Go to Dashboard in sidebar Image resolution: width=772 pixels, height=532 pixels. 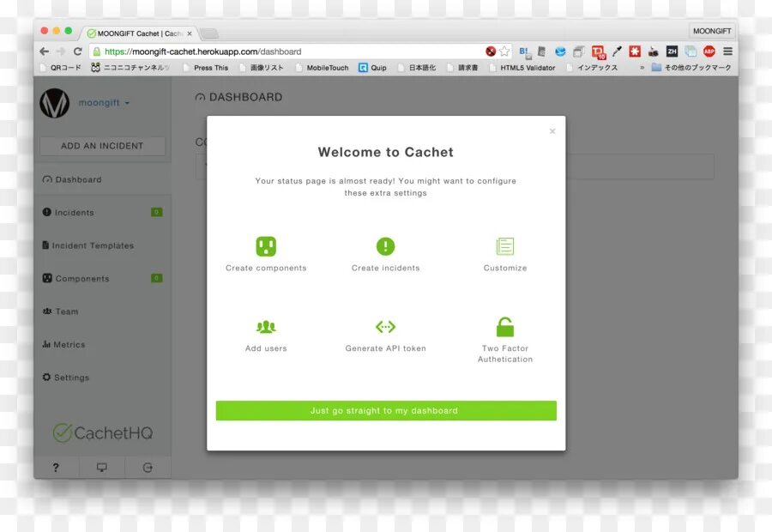(x=102, y=179)
